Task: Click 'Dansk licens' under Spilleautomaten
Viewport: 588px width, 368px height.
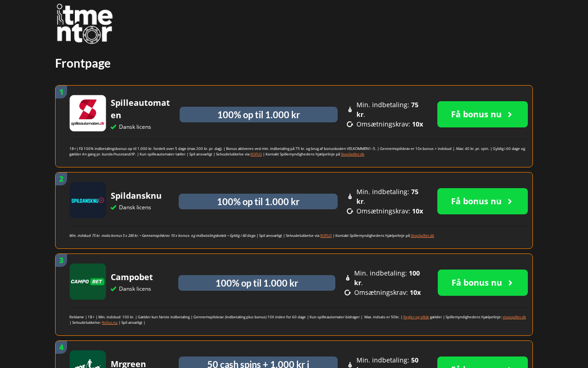Action: tap(135, 127)
